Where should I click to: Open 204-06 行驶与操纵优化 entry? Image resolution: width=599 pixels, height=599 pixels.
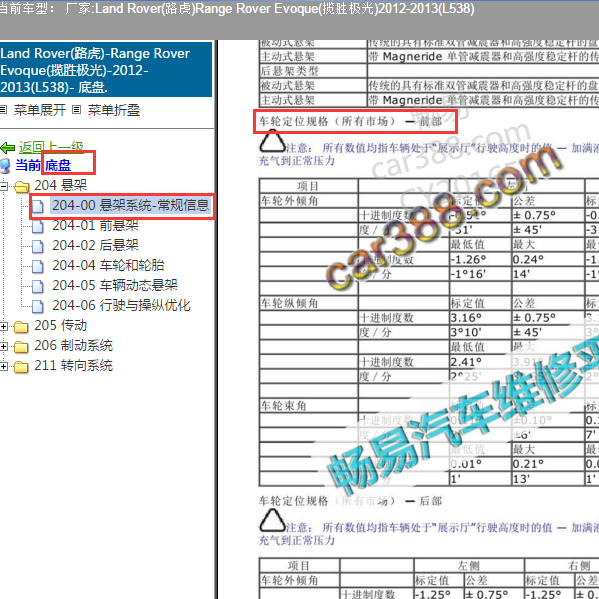tap(121, 305)
